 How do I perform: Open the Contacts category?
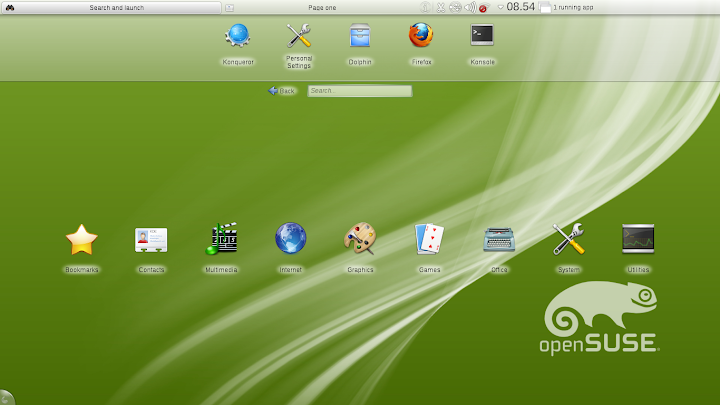click(x=151, y=248)
